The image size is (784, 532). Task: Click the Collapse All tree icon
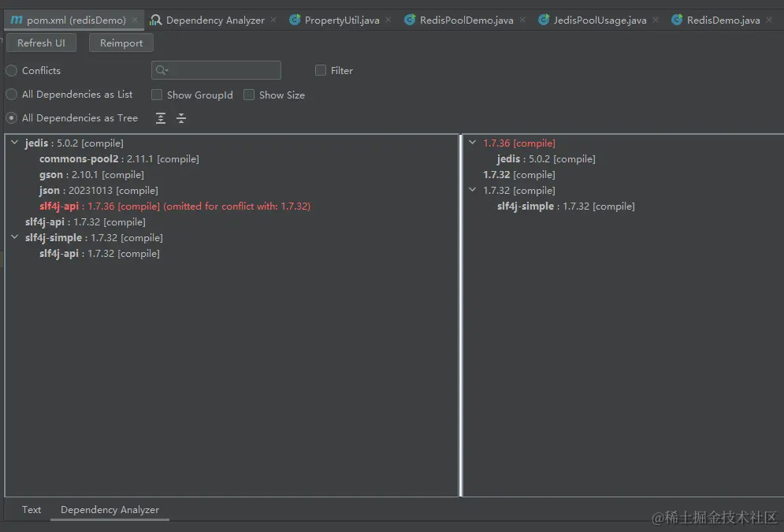click(x=181, y=118)
